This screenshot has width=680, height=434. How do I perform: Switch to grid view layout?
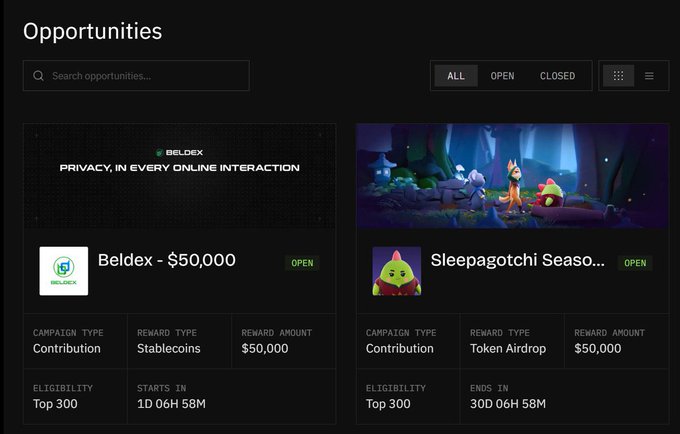pos(618,76)
